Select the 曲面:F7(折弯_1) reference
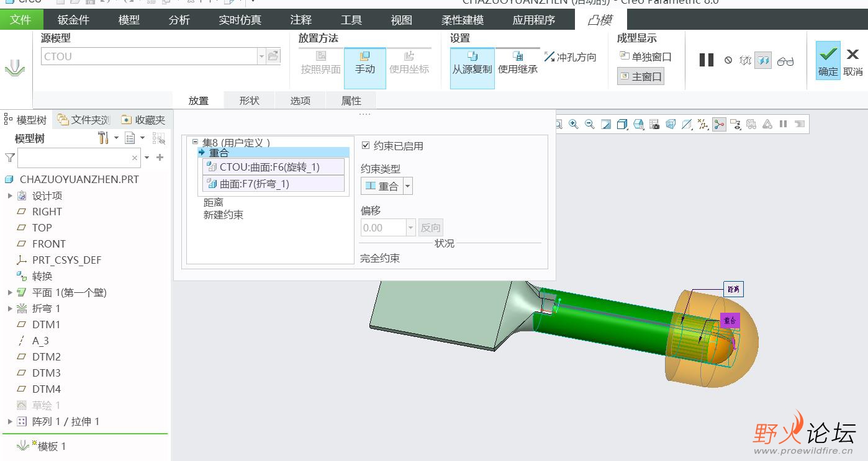Viewport: 868px width, 461px height. 273,184
